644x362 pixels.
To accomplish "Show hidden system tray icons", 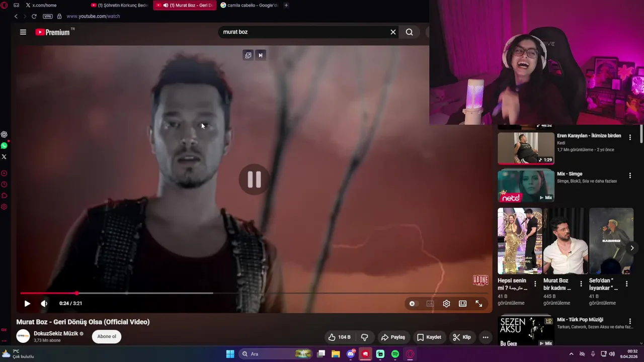I will click(x=571, y=354).
